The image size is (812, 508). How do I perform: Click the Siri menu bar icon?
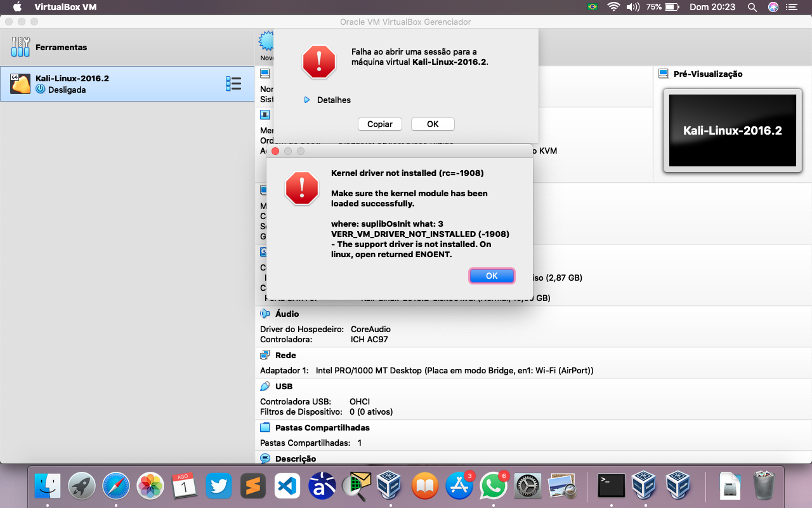773,7
